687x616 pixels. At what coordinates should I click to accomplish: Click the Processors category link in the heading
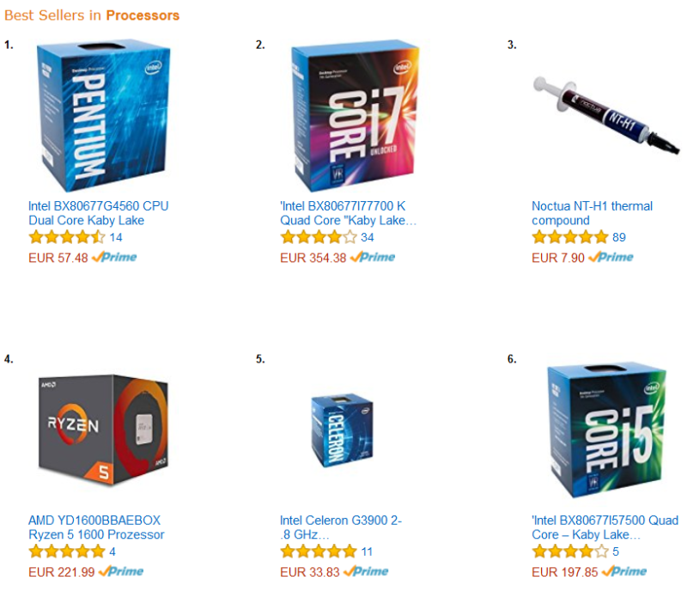click(x=143, y=15)
